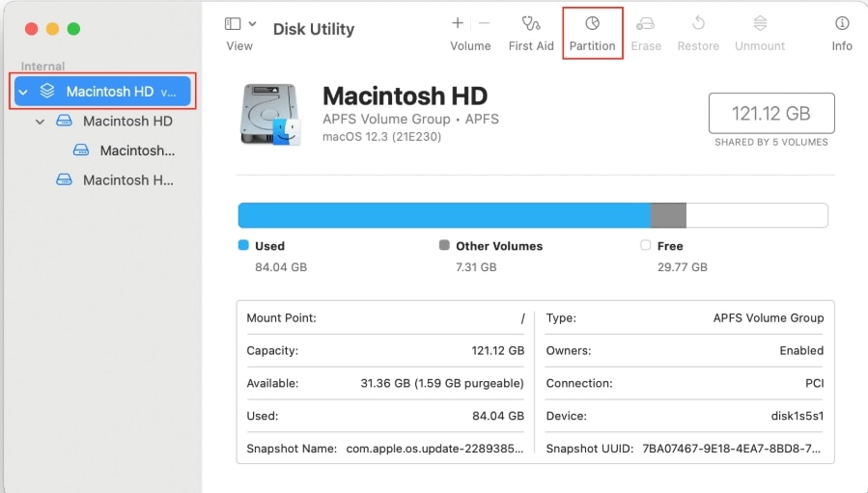Collapse the Macintosh HD child volume chevron

click(40, 122)
